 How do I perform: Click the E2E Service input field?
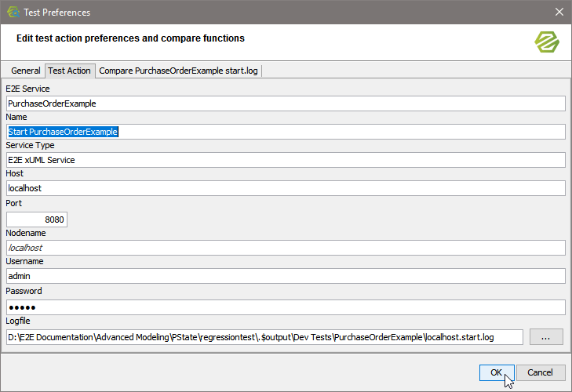click(286, 103)
